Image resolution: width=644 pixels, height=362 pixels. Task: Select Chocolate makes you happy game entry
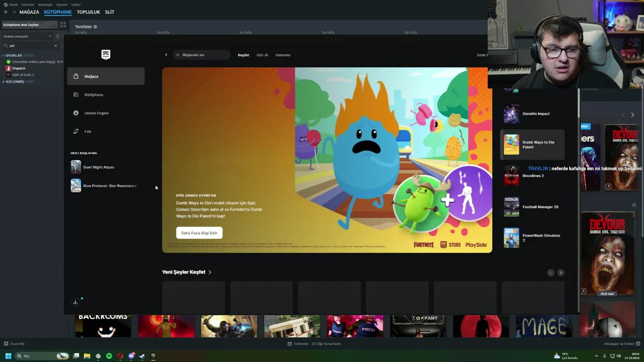tap(34, 62)
